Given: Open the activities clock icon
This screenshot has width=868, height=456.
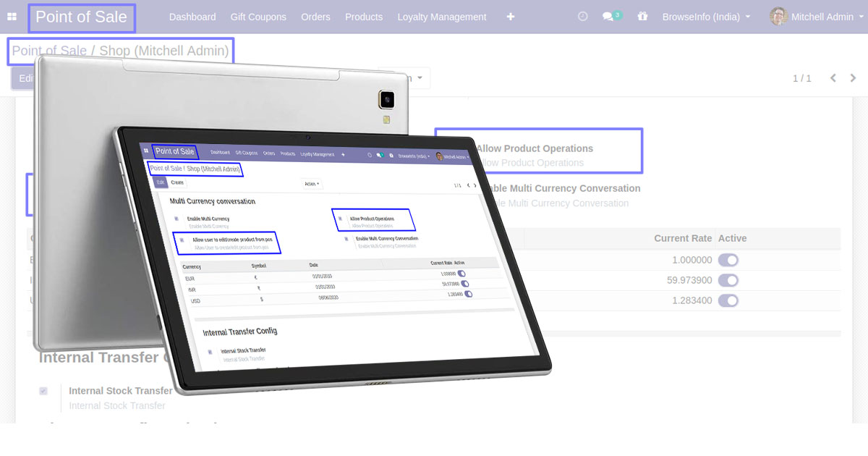Looking at the screenshot, I should [x=583, y=17].
